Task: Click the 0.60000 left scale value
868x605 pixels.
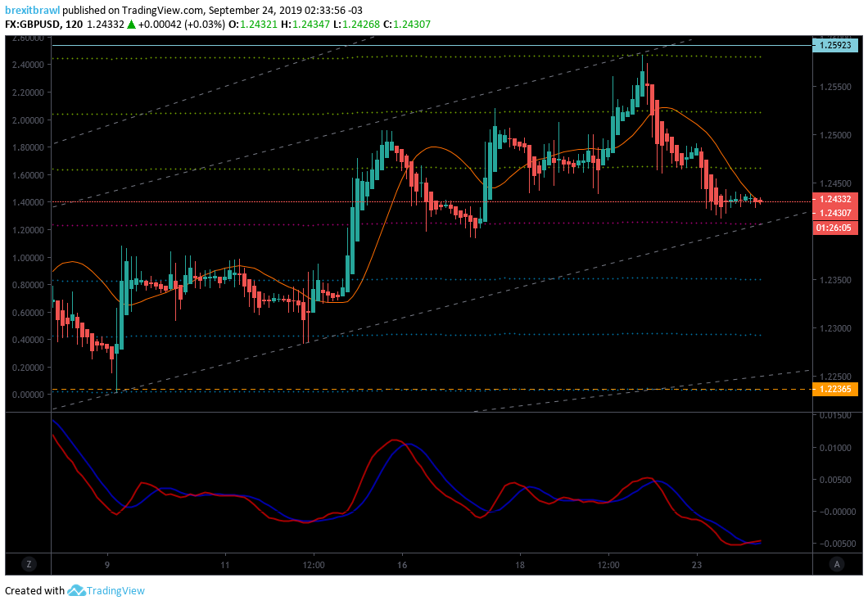Action: (x=28, y=313)
